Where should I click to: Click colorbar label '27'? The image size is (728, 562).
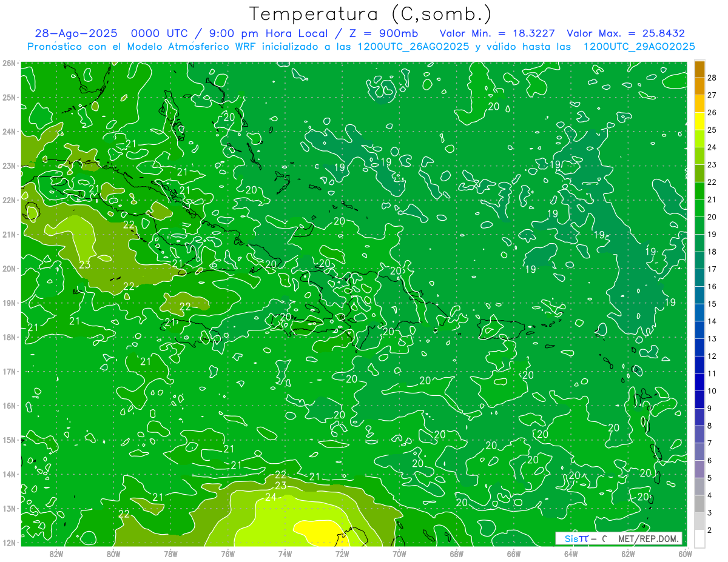pos(712,95)
